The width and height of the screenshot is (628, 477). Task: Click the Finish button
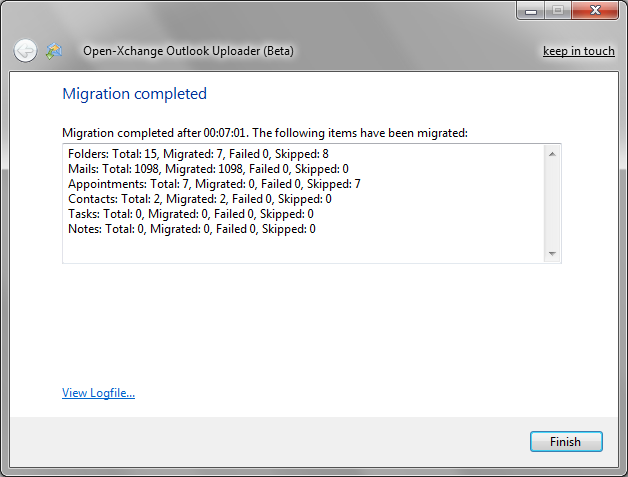point(566,441)
